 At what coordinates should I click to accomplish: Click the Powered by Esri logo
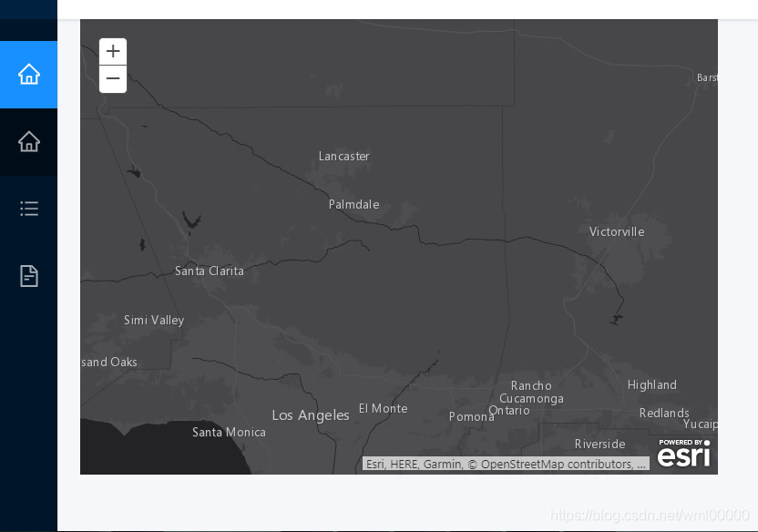pos(683,453)
